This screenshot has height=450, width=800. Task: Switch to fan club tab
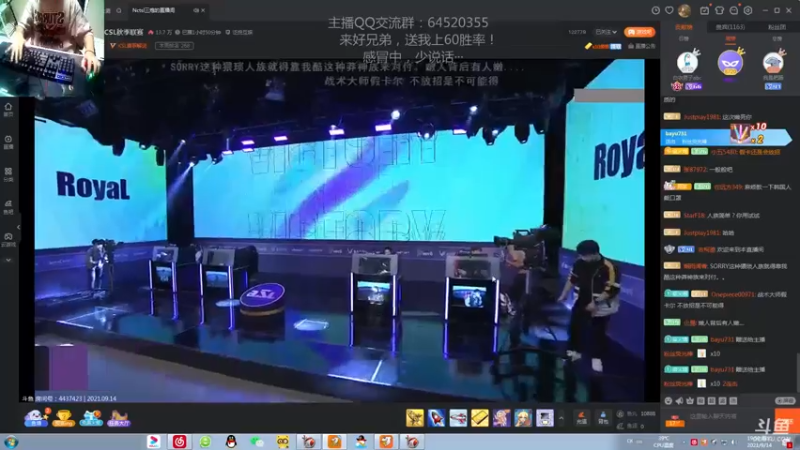coord(777,27)
